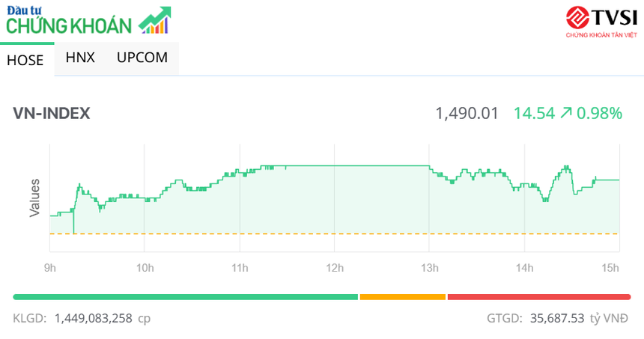644x339 pixels.
Task: Switch to the HOSE tab
Action: click(x=25, y=61)
